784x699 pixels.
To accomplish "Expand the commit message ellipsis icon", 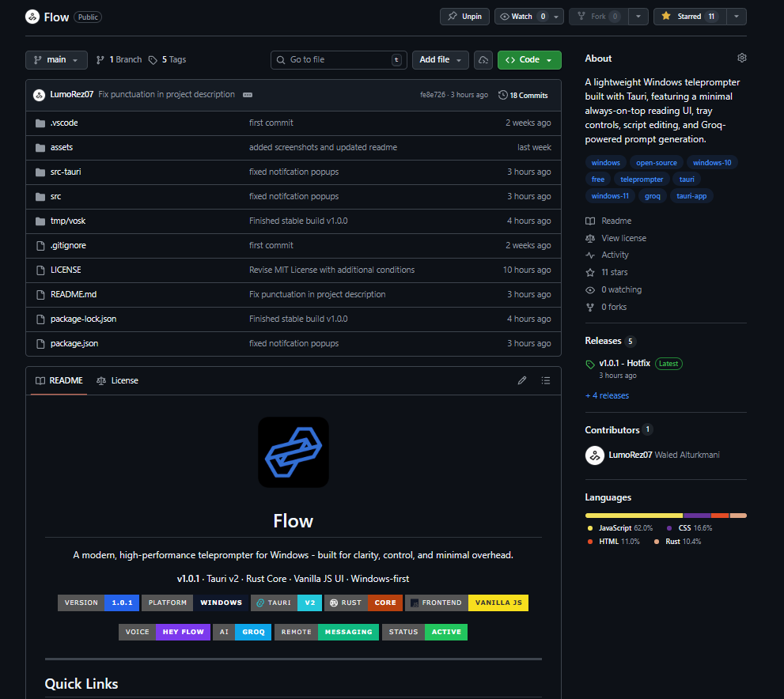I will (x=248, y=95).
